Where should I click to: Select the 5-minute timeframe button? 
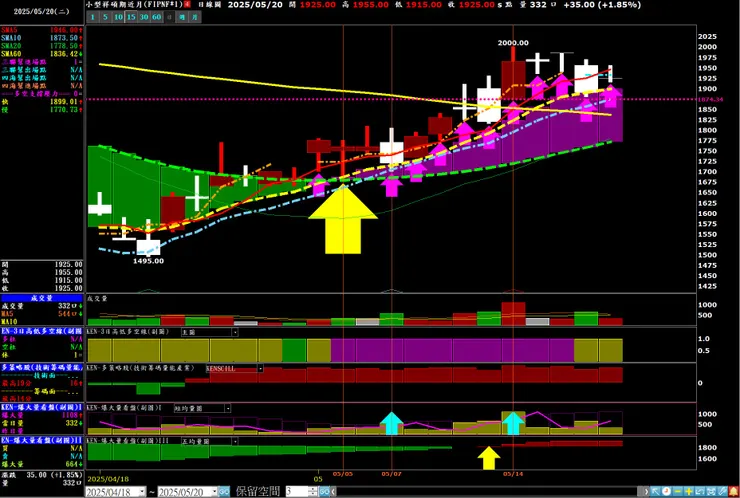(x=106, y=17)
